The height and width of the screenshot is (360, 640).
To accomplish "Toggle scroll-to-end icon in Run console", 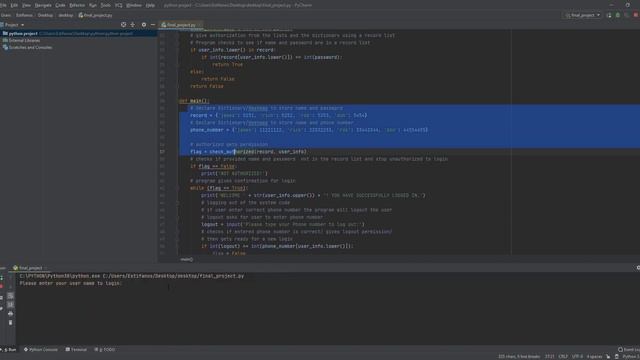I will click(11, 305).
